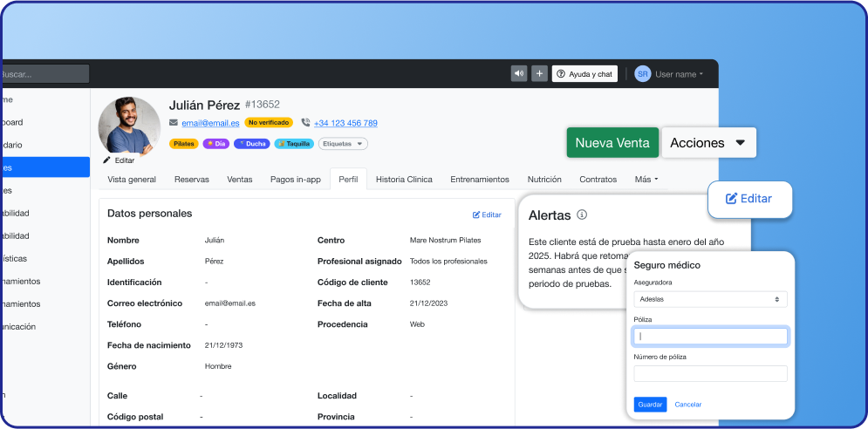Viewport: 868px width, 429px height.
Task: Click the Julián Pérez name heading
Action: [204, 106]
